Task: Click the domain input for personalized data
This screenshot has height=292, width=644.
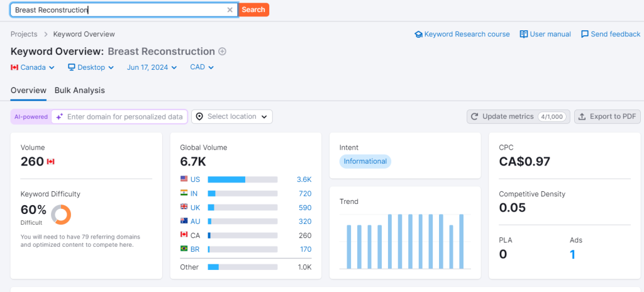Action: tap(125, 116)
